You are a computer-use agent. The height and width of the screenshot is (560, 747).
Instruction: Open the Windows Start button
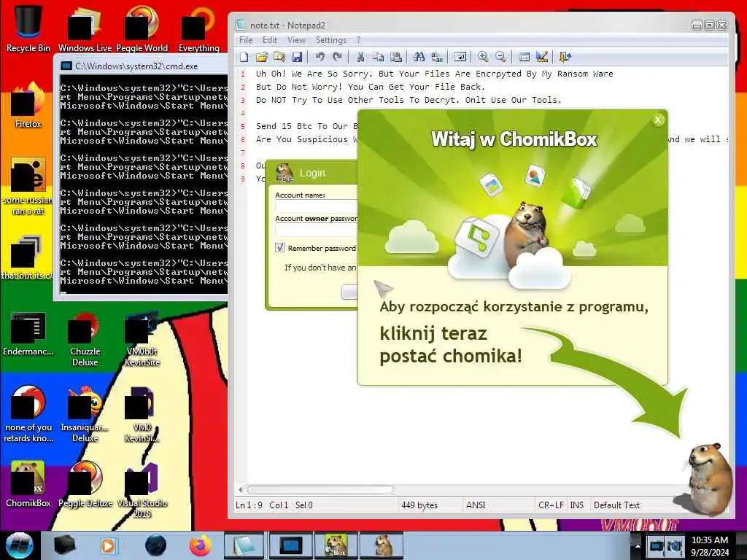click(x=19, y=545)
